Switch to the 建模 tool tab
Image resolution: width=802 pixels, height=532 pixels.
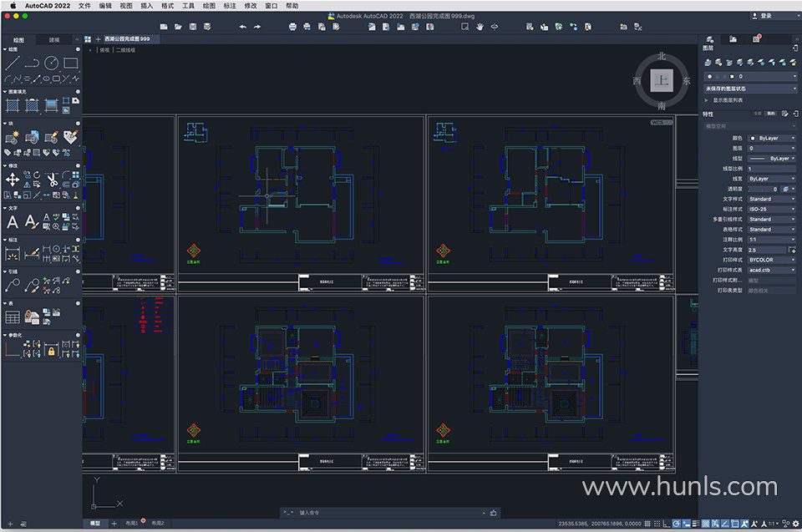tap(54, 39)
